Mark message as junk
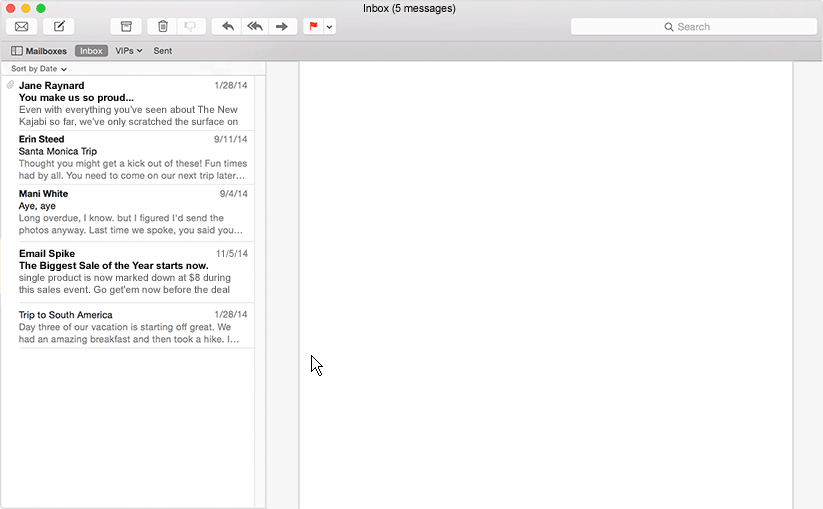 tap(191, 26)
